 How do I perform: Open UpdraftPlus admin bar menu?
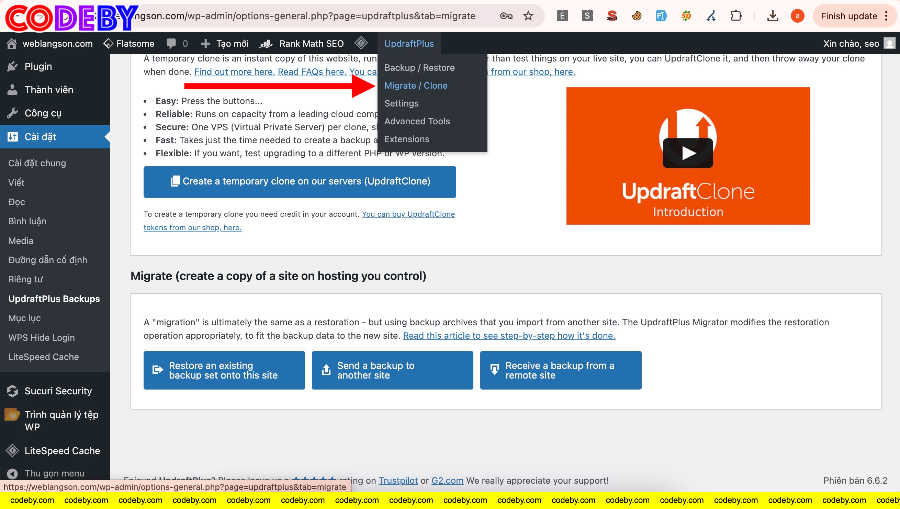pos(409,44)
